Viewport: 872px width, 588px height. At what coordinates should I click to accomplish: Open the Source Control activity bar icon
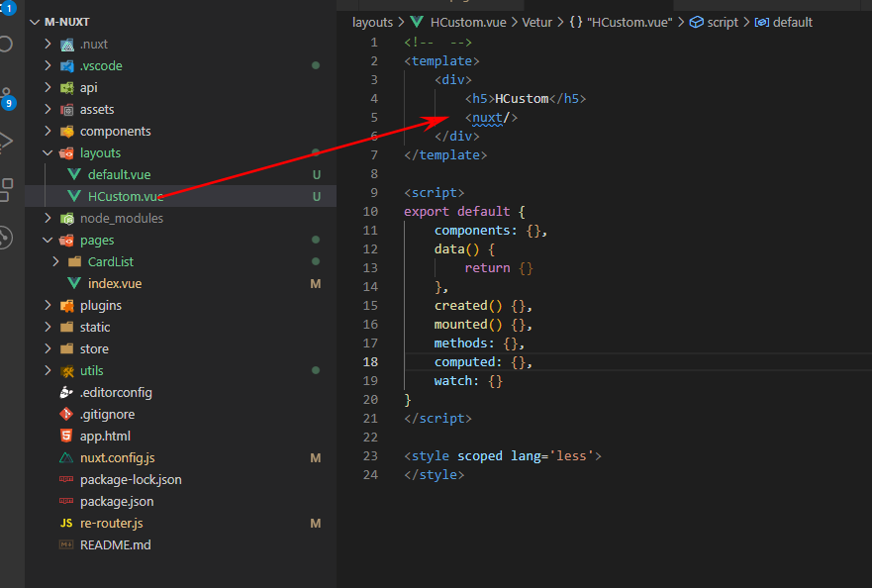[x=7, y=97]
